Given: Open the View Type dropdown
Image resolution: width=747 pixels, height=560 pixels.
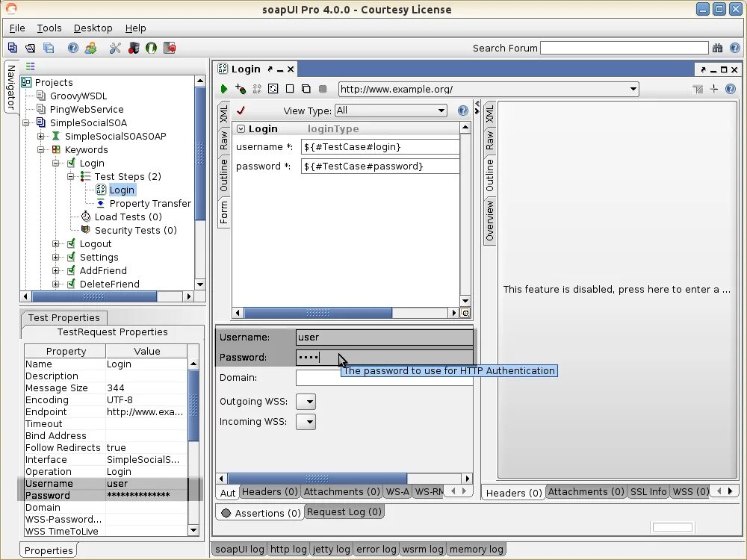Looking at the screenshot, I should tap(441, 111).
